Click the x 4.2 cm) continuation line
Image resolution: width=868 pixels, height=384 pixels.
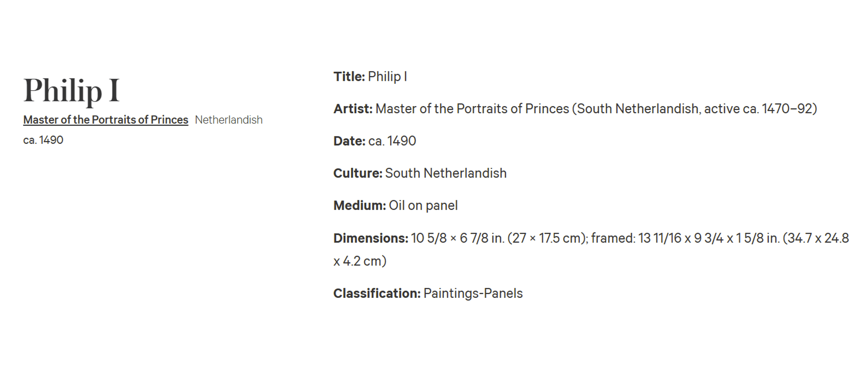point(360,261)
